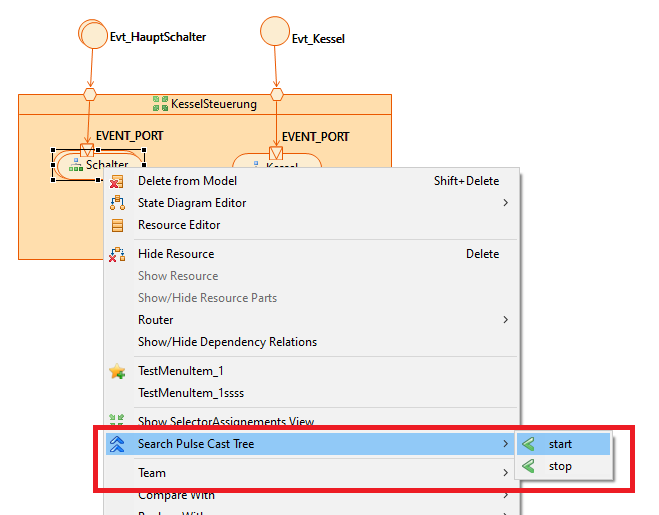Click the TestMenuItem_1 star icon
This screenshot has height=515, width=659.
117,371
